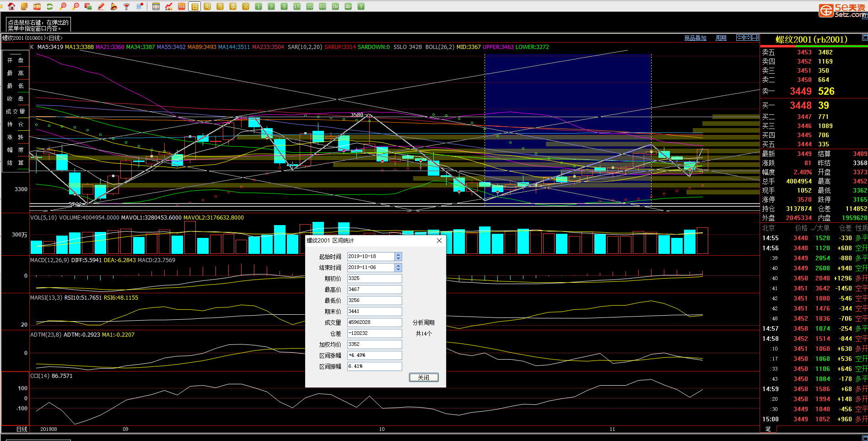The width and height of the screenshot is (868, 441).
Task: Click the green Y period icon
Action: 361,6
